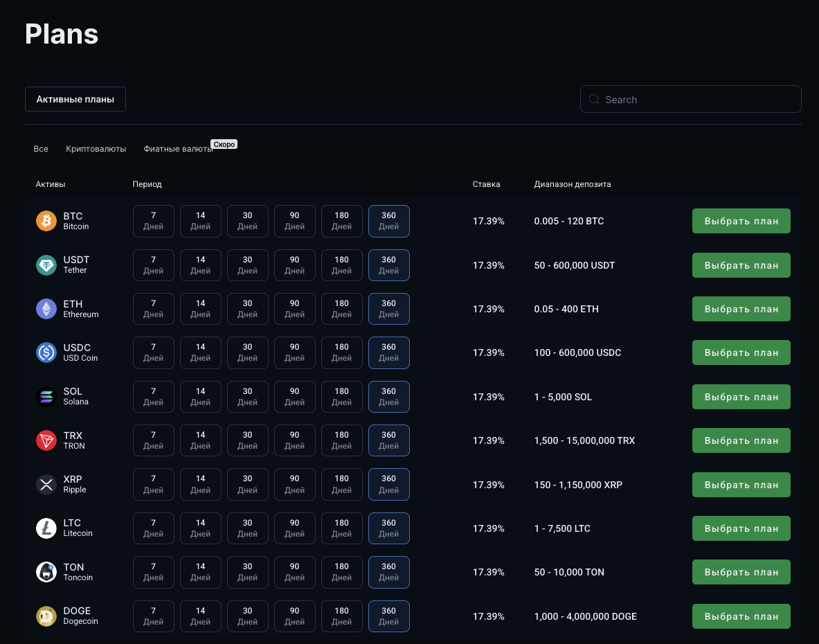Pick 30 days period for LTC
The width and height of the screenshot is (819, 644).
click(248, 528)
